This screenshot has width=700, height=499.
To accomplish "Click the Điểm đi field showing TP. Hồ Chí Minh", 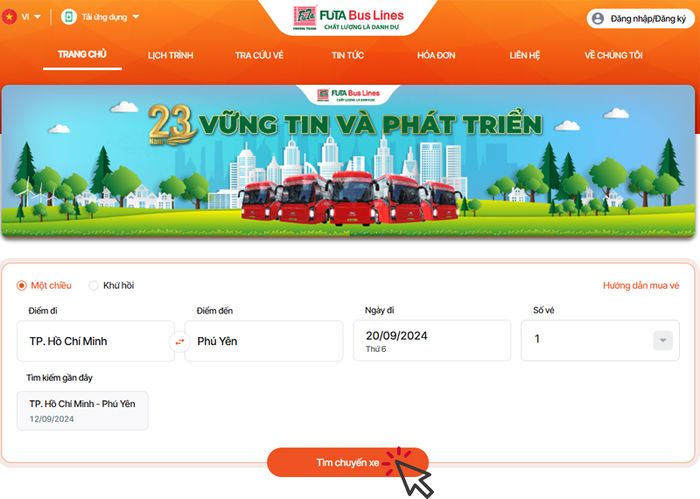I will click(x=95, y=341).
